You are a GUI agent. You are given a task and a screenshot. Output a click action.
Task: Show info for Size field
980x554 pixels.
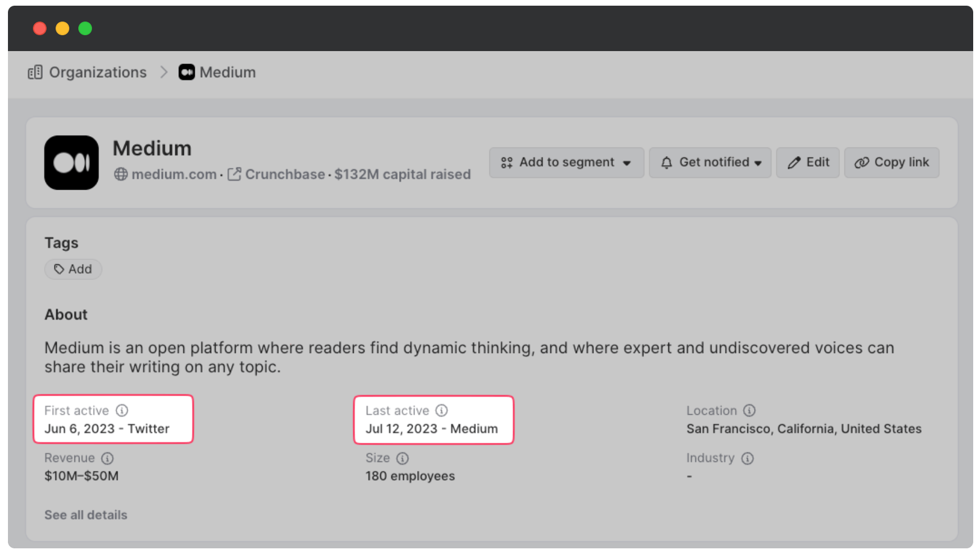tap(403, 458)
